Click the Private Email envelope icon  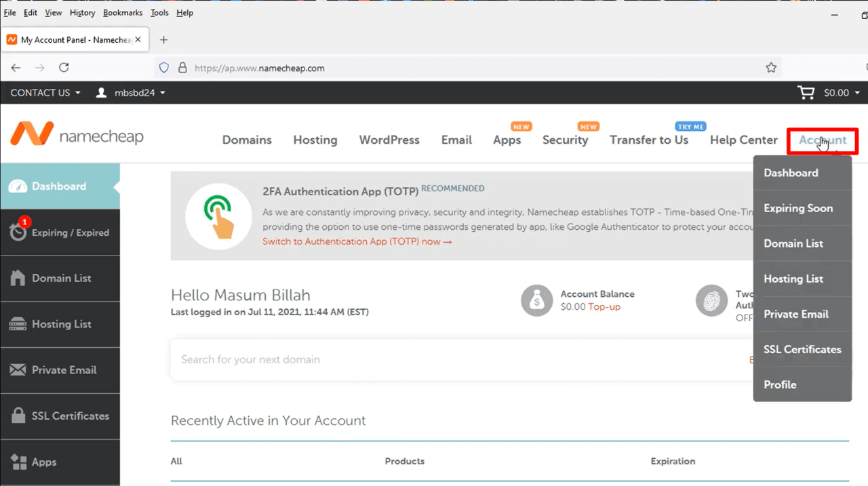tap(19, 370)
